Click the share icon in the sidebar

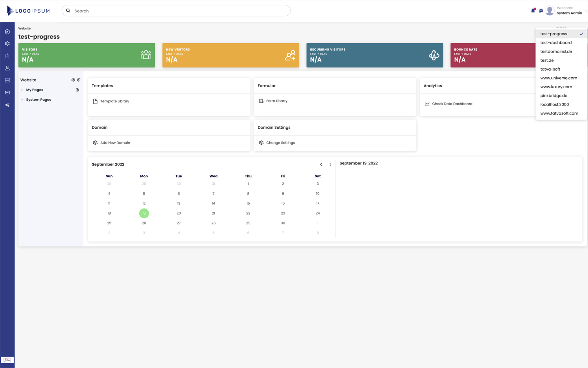pos(7,105)
